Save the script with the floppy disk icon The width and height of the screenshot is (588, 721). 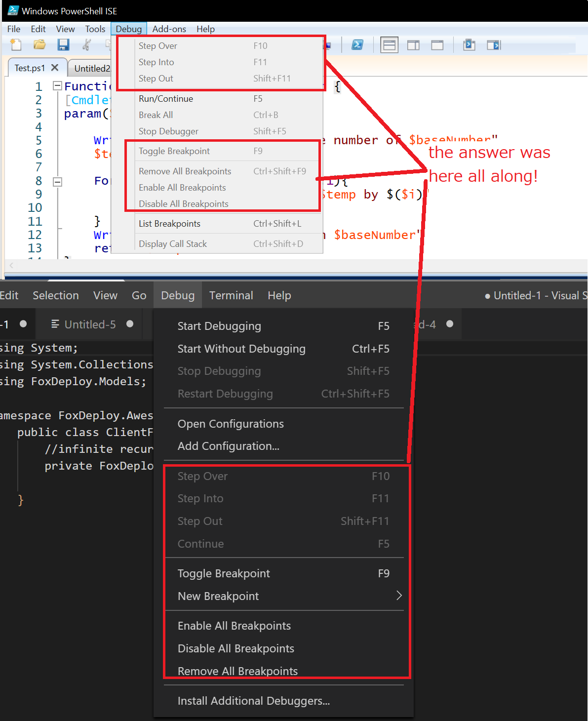[63, 45]
